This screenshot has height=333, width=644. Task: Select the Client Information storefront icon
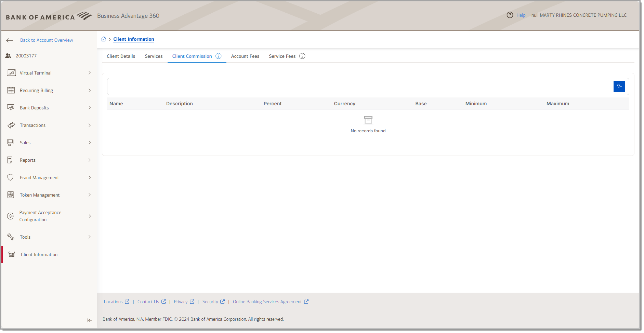[x=12, y=254]
